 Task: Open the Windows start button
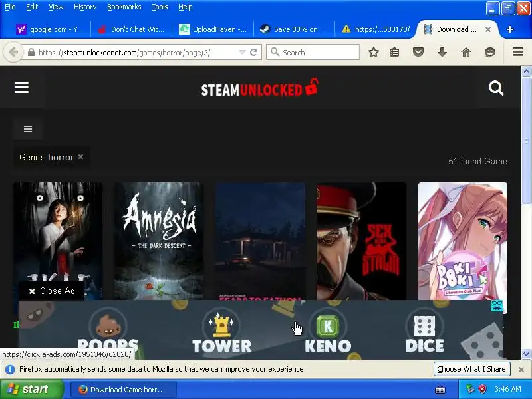pos(31,389)
